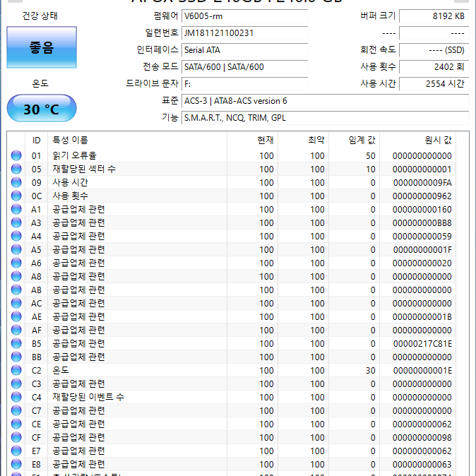Click the 재할당된 이벤트 수 attribute name
Screen dimensions: 476x476
88,397
